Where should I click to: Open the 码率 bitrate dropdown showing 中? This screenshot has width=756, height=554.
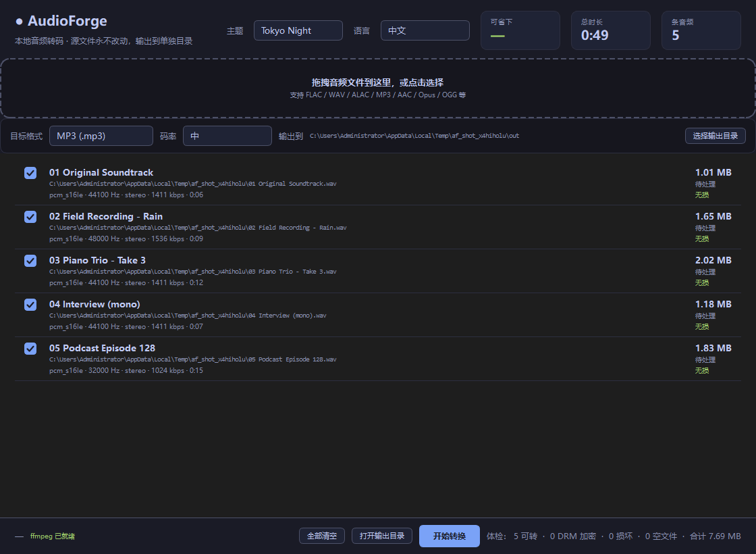(227, 136)
